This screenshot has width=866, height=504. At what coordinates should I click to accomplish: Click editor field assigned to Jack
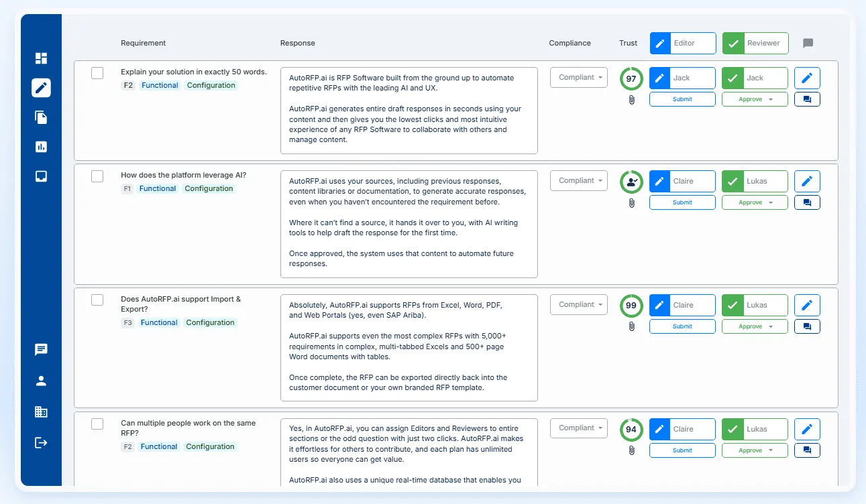coord(682,78)
